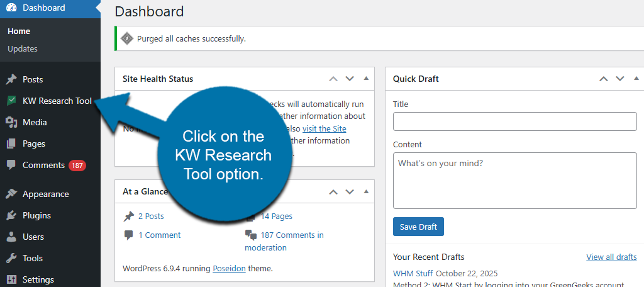Focus the Quick Draft Title field
Screen dimensions: 644x287
[x=514, y=121]
